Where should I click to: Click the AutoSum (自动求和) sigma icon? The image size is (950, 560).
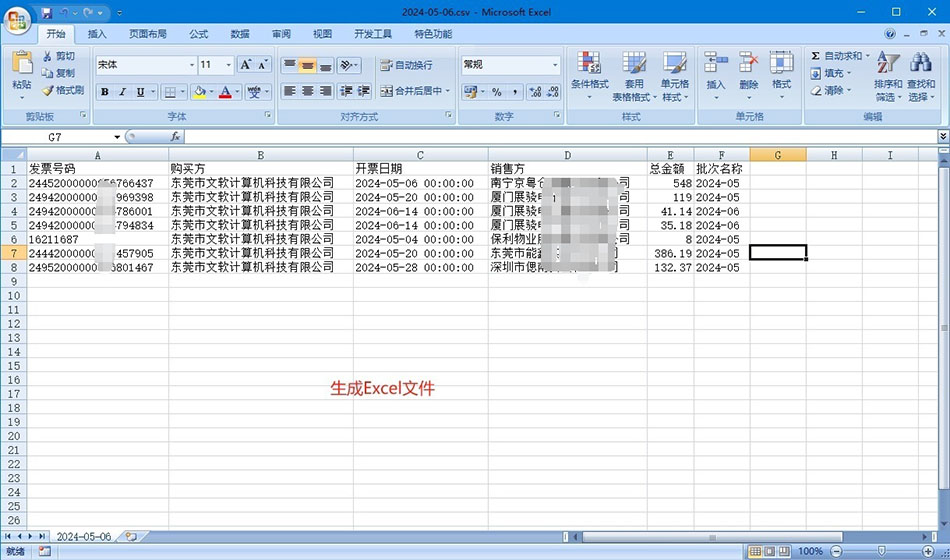tap(816, 56)
